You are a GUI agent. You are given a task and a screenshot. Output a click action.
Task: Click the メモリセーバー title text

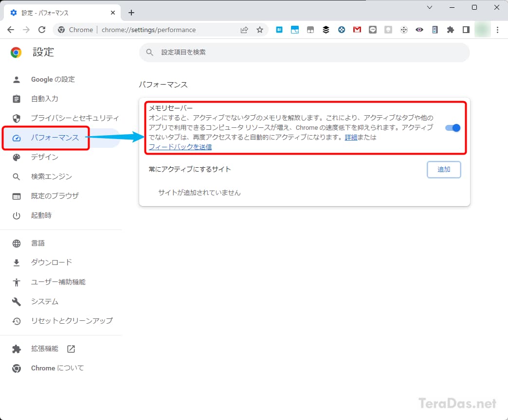click(x=171, y=108)
